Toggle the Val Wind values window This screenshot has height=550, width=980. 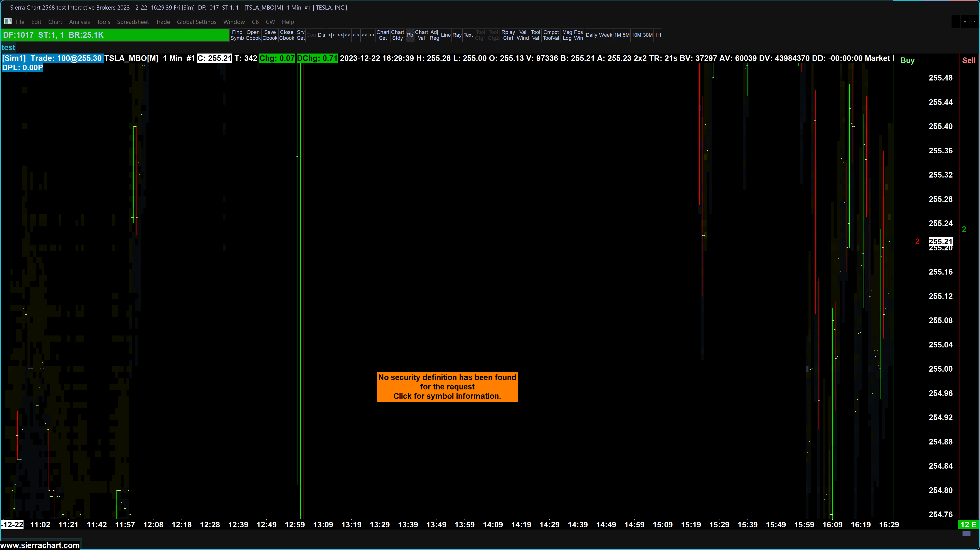523,35
